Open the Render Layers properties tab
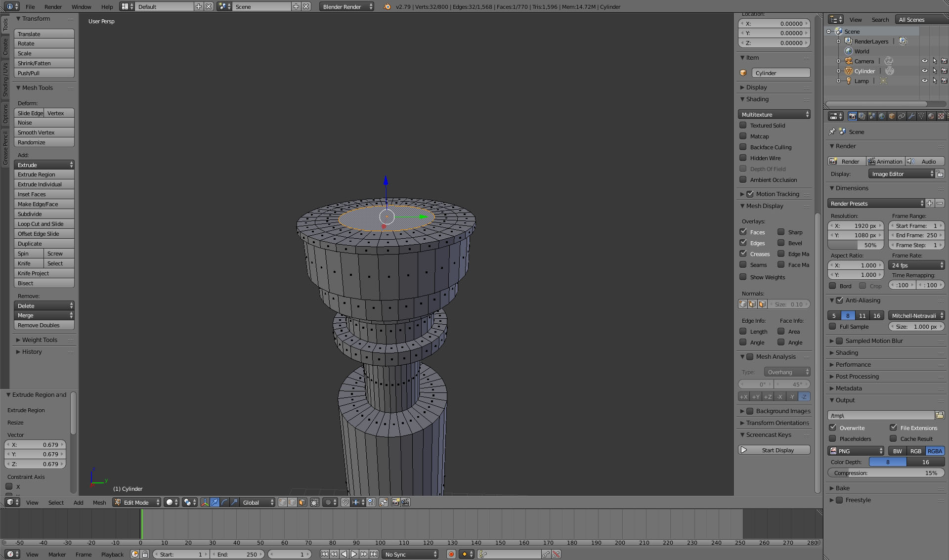This screenshot has width=949, height=560. [x=862, y=116]
